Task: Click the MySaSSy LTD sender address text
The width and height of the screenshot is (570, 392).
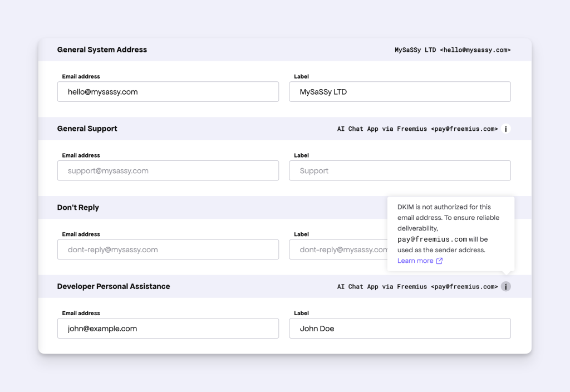Action: [x=453, y=50]
